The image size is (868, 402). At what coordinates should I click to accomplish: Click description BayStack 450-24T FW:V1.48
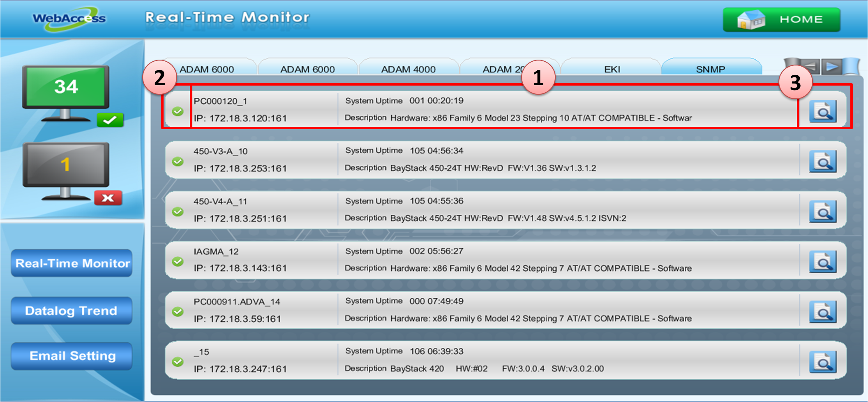(x=508, y=218)
